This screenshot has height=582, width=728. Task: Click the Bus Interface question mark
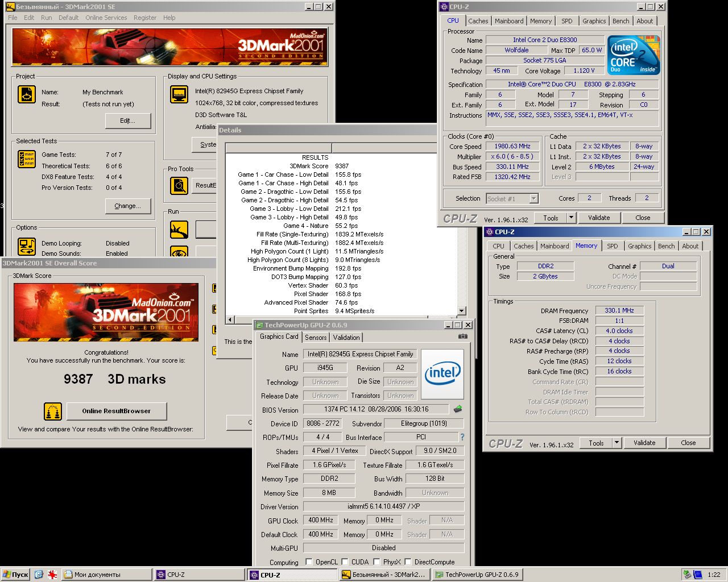(462, 437)
